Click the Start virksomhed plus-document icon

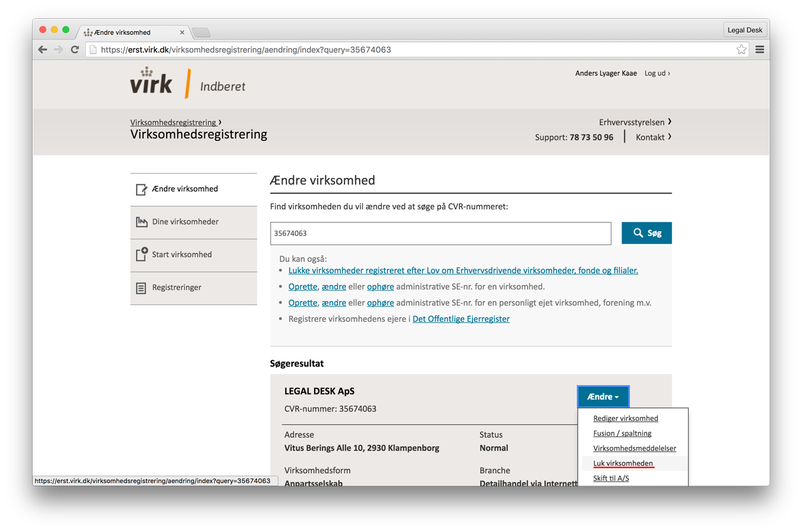pos(142,254)
